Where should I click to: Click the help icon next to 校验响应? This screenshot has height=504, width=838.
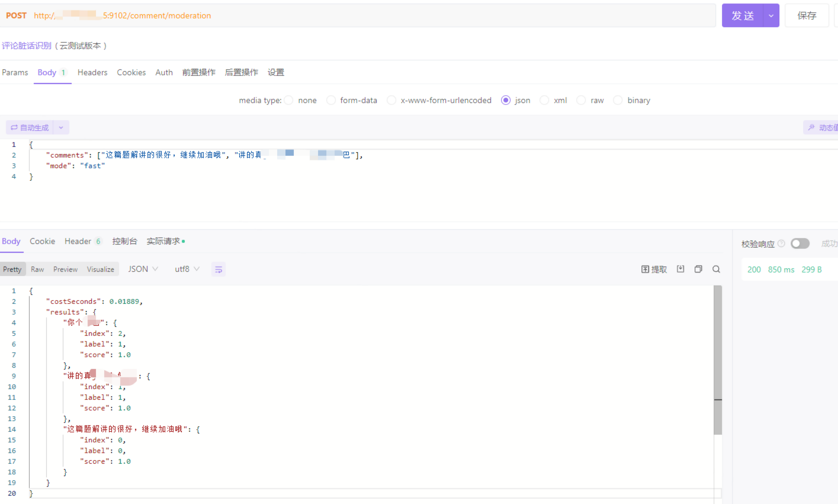[x=781, y=243]
